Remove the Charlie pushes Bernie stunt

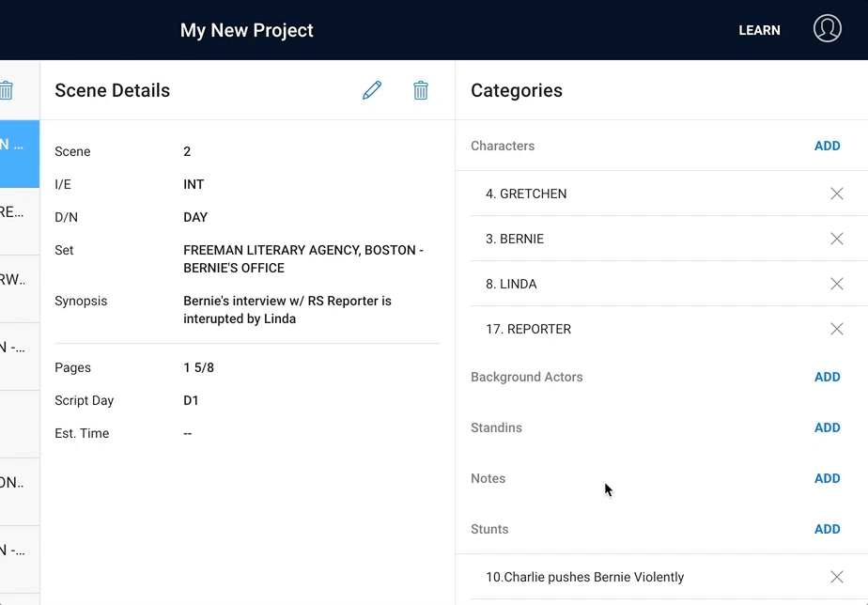click(x=837, y=577)
